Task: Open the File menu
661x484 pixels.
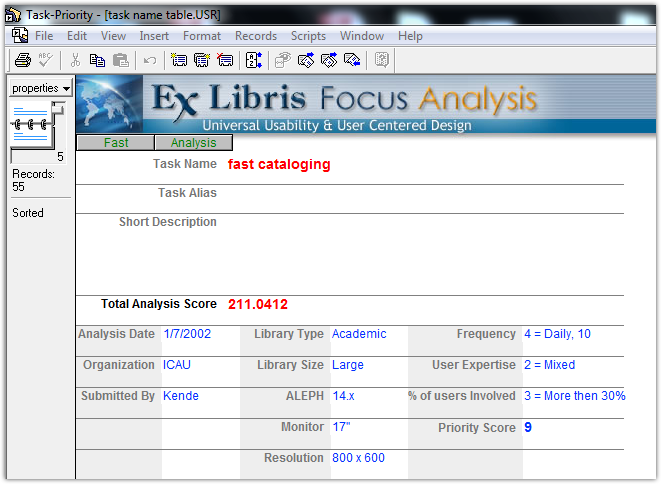Action: coord(44,36)
